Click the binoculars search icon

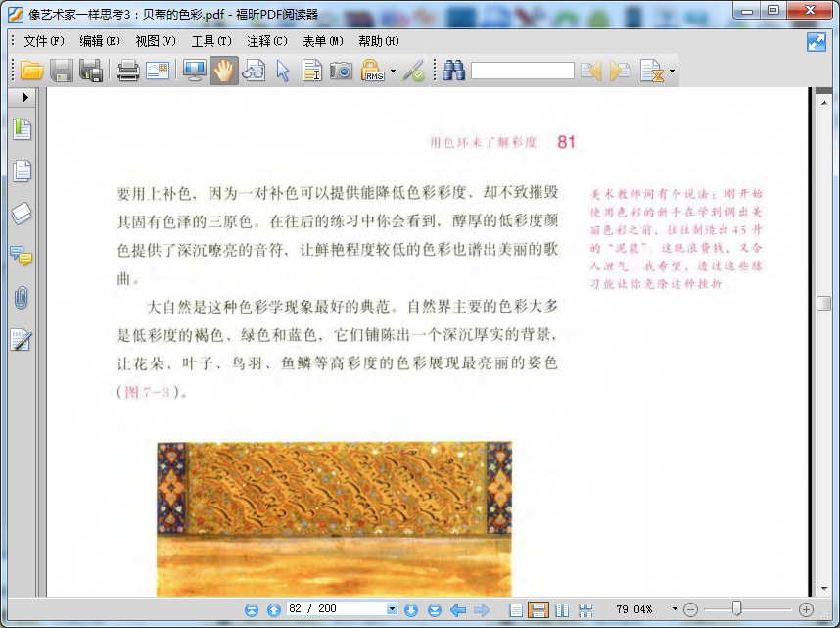(453, 71)
